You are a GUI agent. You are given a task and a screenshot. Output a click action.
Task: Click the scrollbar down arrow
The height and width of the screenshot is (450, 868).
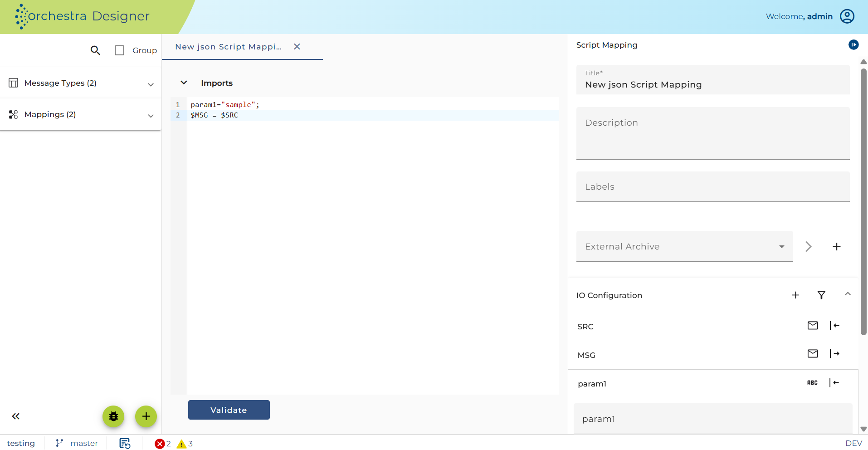[x=863, y=429]
